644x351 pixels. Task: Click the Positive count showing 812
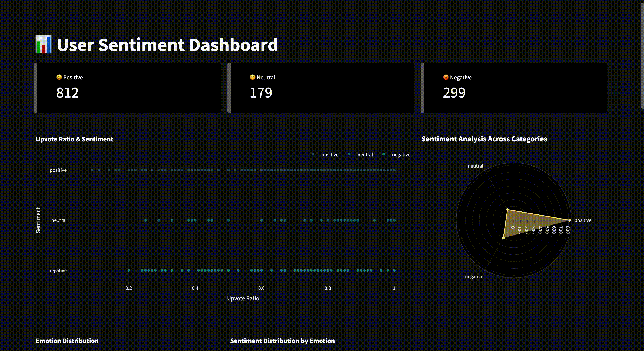(67, 93)
